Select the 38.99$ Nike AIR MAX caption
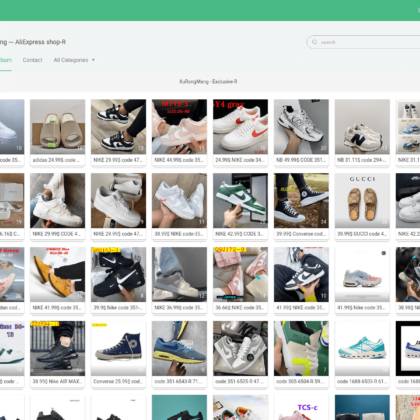 tap(57, 381)
